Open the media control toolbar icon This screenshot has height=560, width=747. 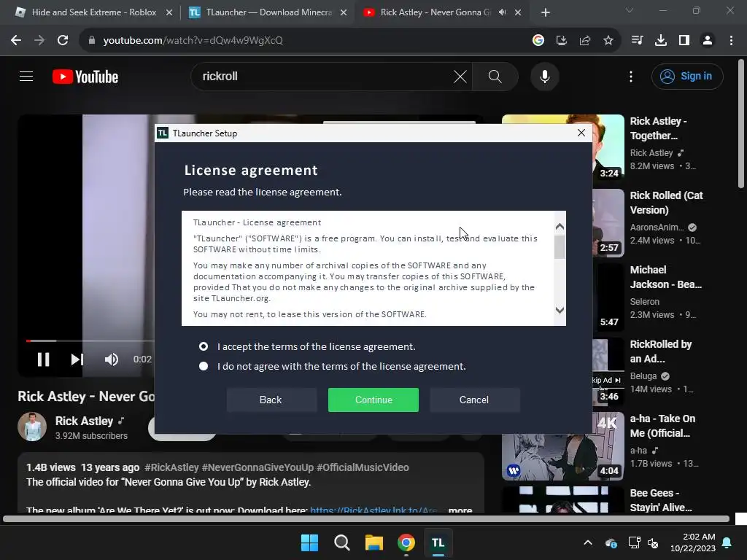[637, 41]
